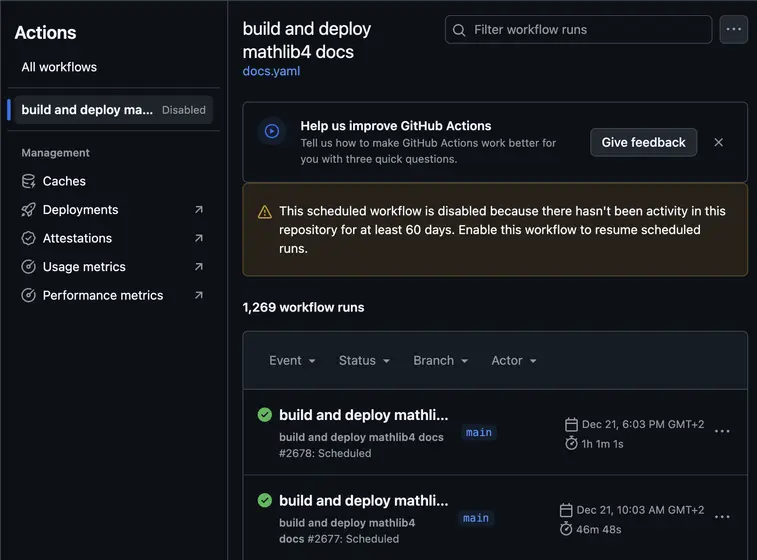Click the Attestations checkmark icon
Viewport: 757px width, 560px height.
29,238
